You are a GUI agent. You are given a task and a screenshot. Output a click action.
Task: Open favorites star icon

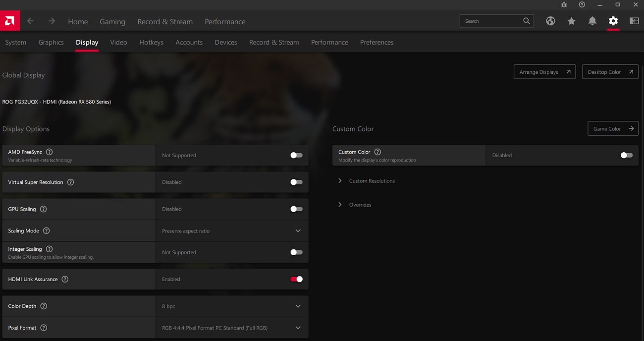click(x=571, y=21)
